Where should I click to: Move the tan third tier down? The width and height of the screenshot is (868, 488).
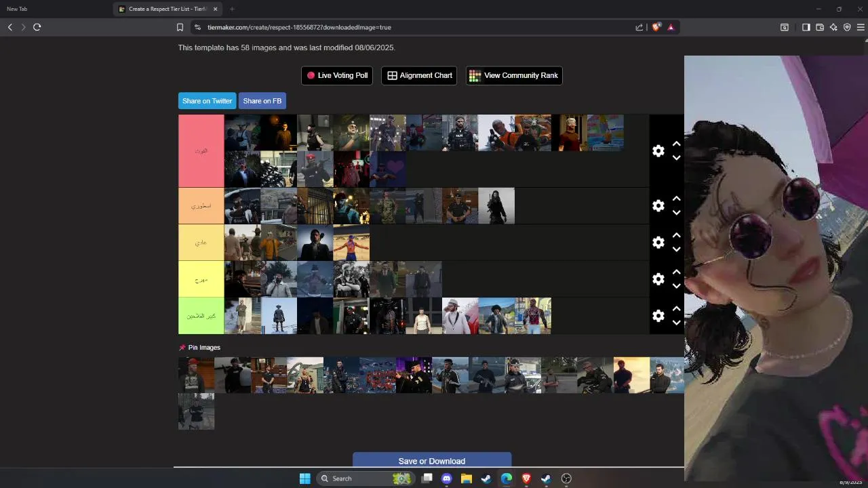pos(676,249)
